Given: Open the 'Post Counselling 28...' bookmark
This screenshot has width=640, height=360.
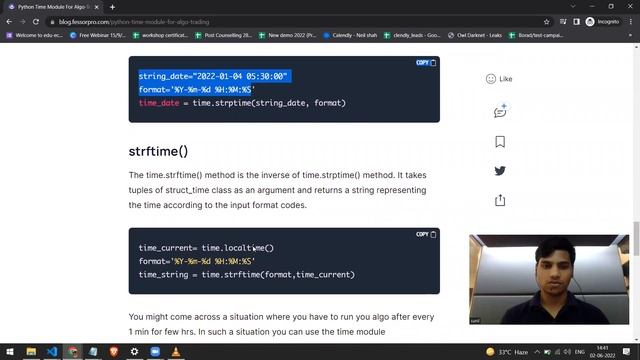Looking at the screenshot, I should [x=224, y=36].
